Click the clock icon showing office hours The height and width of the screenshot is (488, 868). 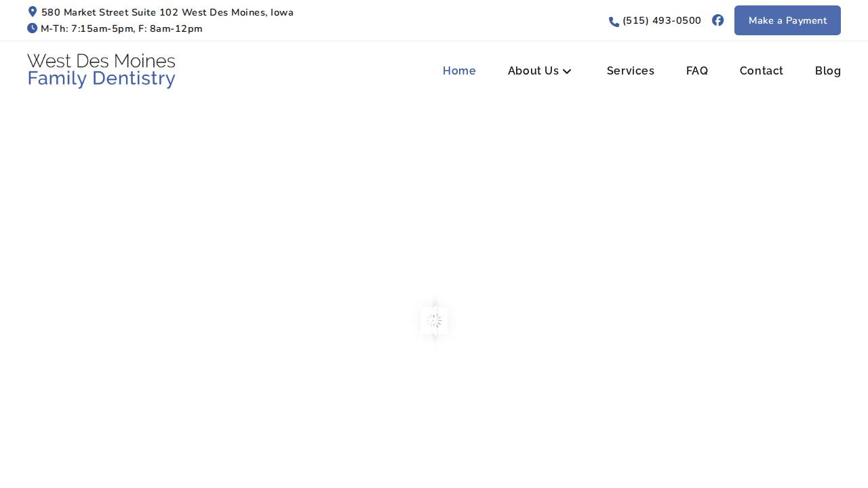32,28
